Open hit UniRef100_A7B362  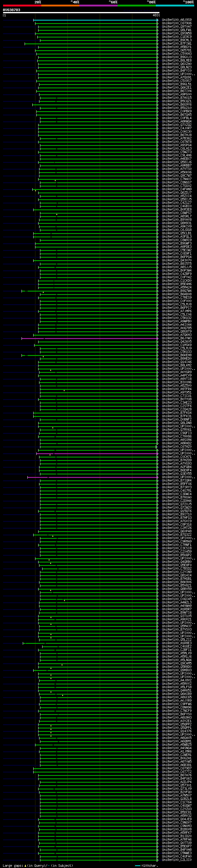(x=177, y=139)
